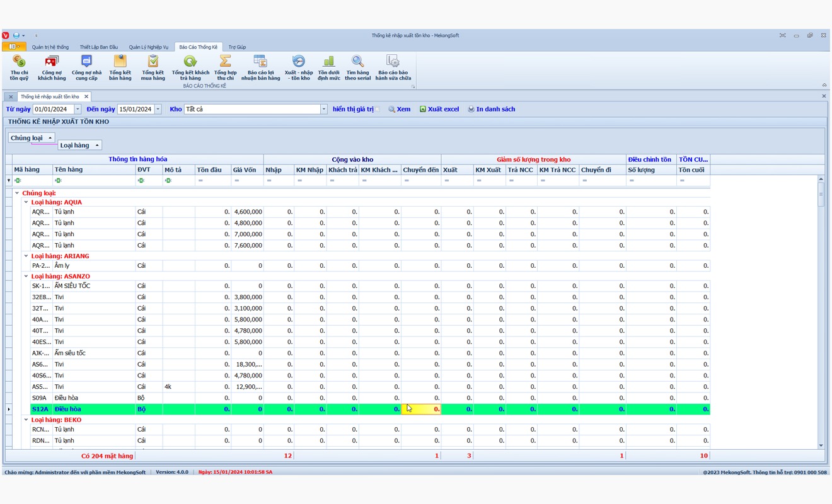Collapse the Loại hàng: ASANZO group
The height and width of the screenshot is (504, 832).
[x=26, y=277]
